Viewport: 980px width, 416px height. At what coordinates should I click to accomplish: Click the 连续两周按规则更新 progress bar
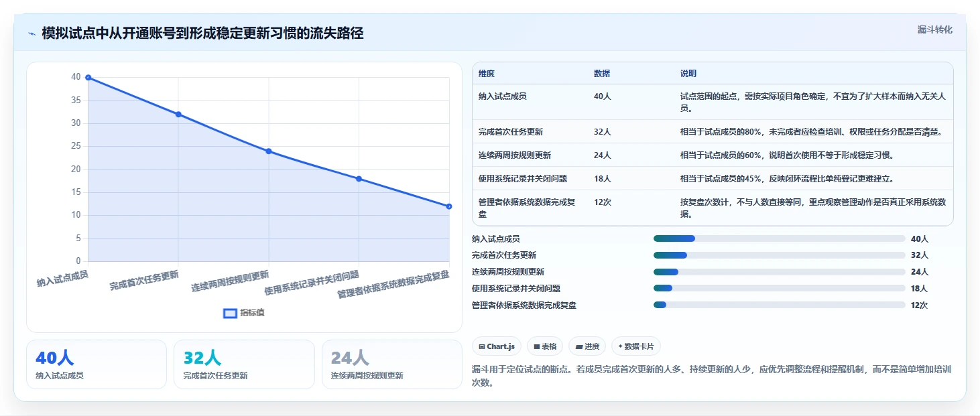(779, 272)
